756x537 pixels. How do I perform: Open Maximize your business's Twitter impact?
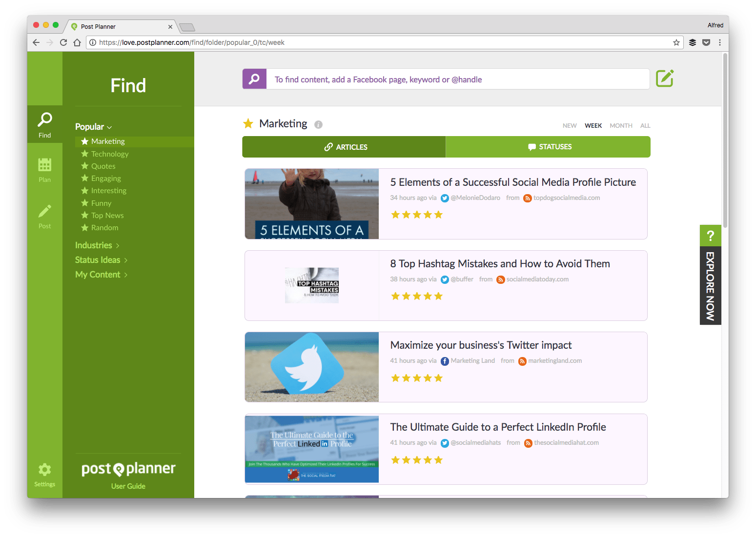coord(481,345)
